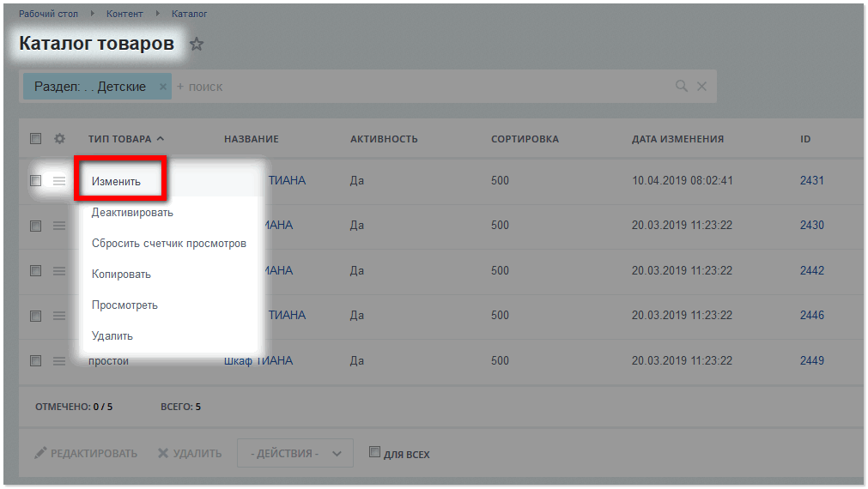Viewport: 868px width, 489px height.
Task: Open Шкаф ТИАНА product name link
Action: 258,360
